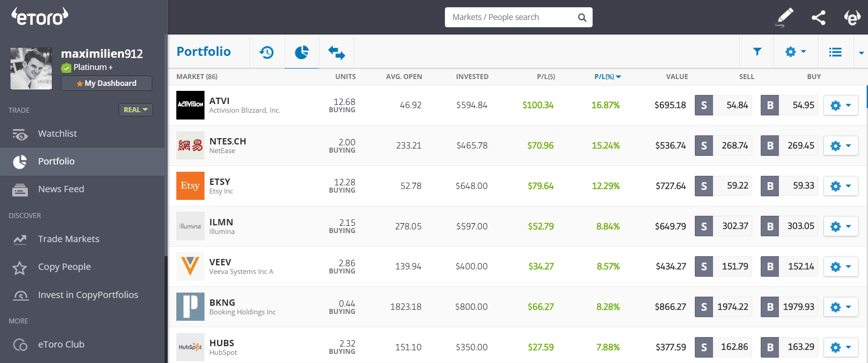Image resolution: width=868 pixels, height=363 pixels.
Task: Sort by INVESTED column header
Action: [x=472, y=77]
